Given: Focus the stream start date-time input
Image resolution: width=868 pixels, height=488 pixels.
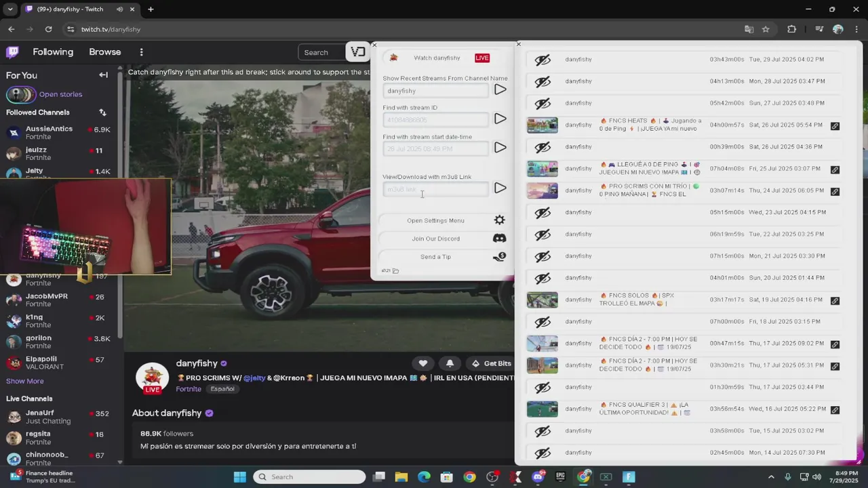Looking at the screenshot, I should pyautogui.click(x=435, y=148).
